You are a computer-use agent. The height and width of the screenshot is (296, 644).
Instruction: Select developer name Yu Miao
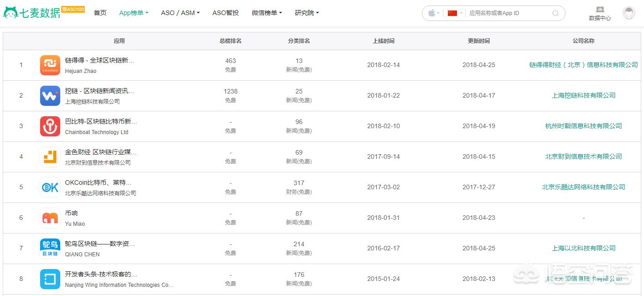click(x=75, y=224)
